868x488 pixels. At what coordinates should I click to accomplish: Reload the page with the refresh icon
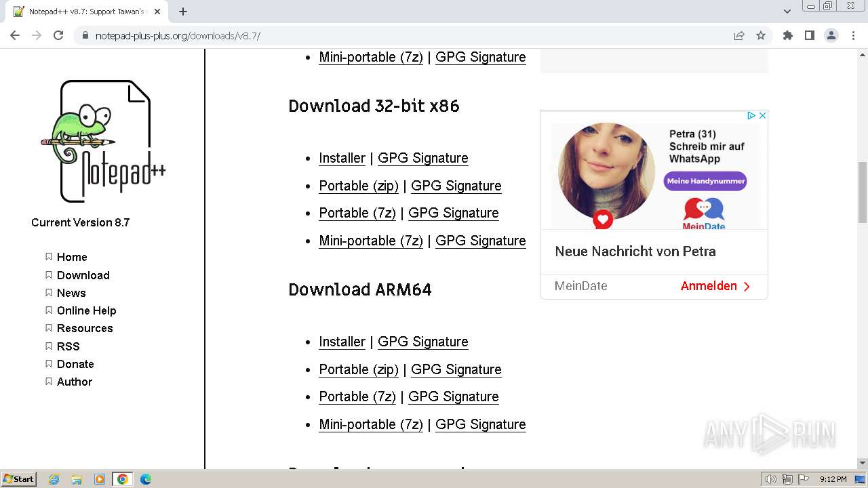click(x=58, y=36)
